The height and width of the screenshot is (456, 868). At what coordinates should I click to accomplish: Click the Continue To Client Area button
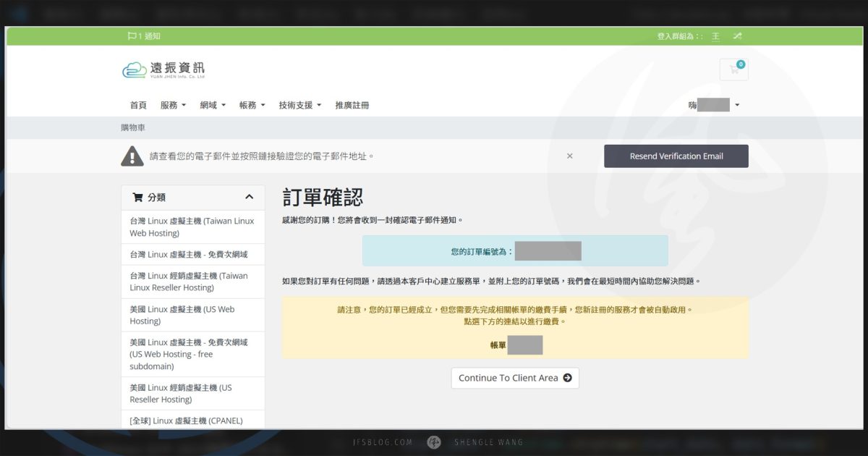point(514,378)
